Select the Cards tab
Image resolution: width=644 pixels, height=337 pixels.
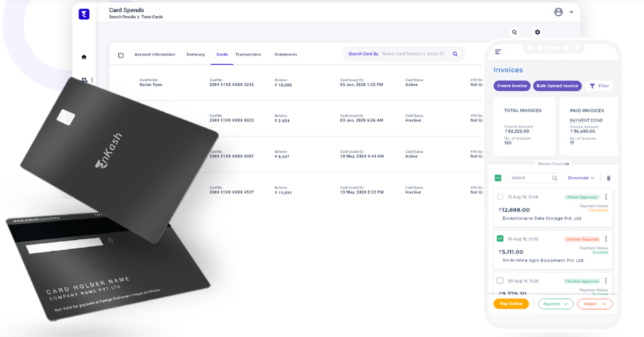pos(222,55)
